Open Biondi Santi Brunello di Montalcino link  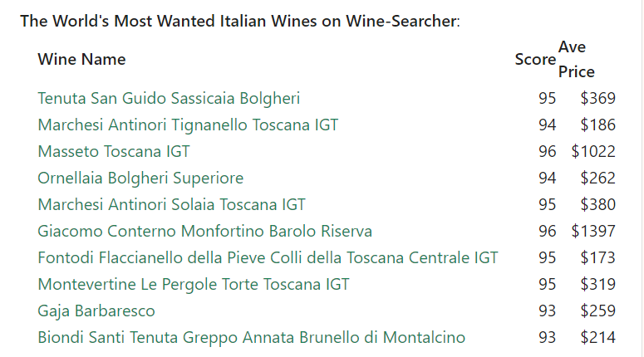tap(251, 337)
